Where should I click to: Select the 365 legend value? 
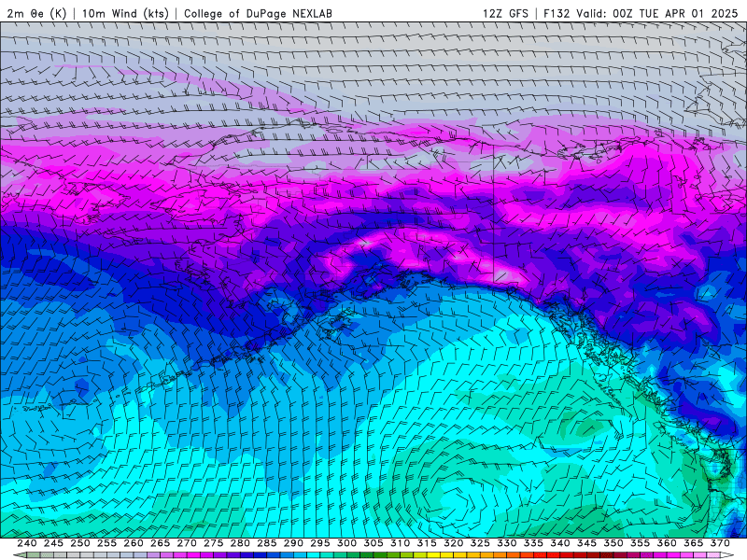[x=694, y=543]
